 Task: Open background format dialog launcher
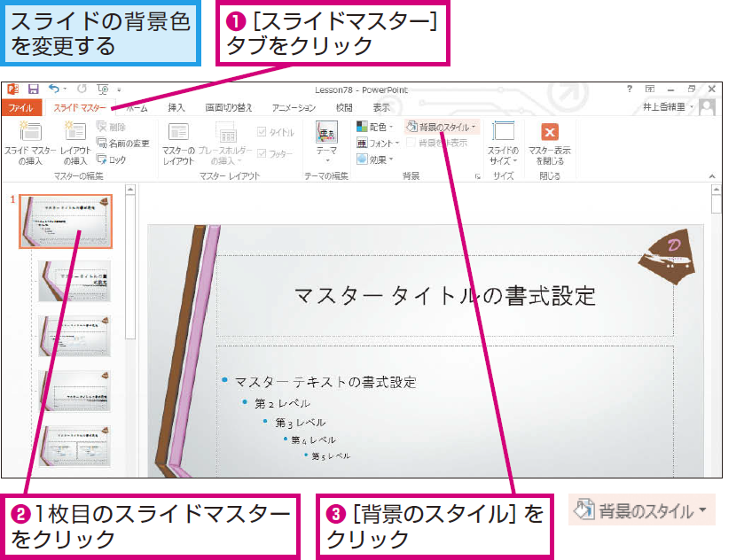click(478, 176)
